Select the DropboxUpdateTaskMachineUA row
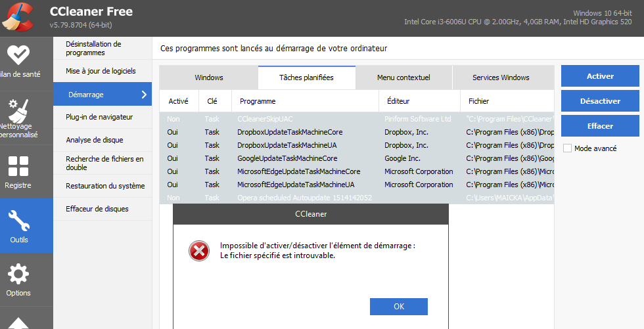 356,145
